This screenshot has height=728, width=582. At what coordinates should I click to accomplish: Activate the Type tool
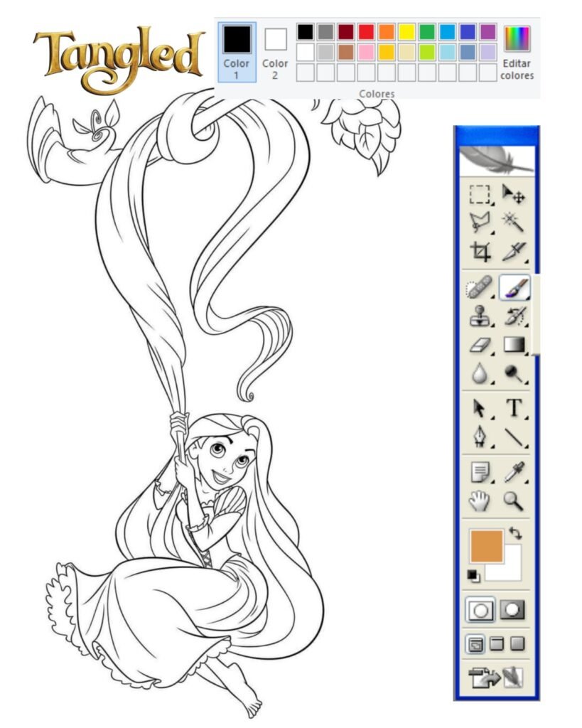pyautogui.click(x=514, y=408)
